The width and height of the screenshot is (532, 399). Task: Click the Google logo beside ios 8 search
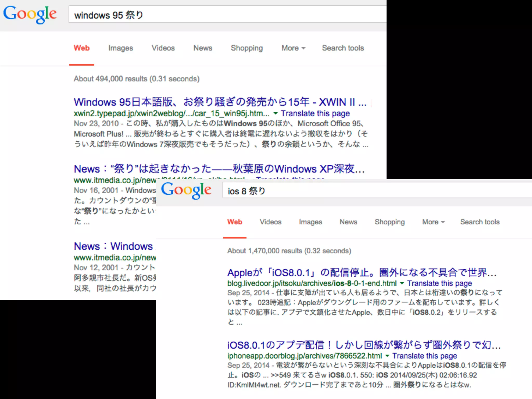(x=186, y=190)
